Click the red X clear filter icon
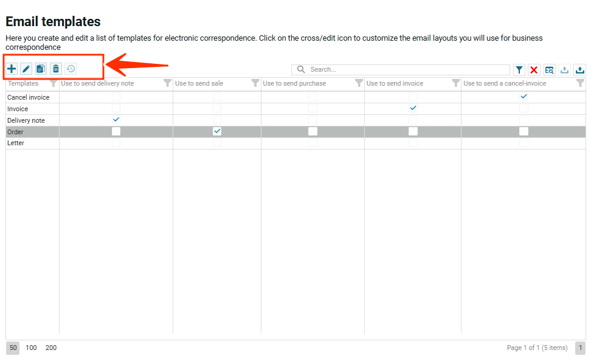Viewport: 591px width, 364px height. pyautogui.click(x=534, y=70)
